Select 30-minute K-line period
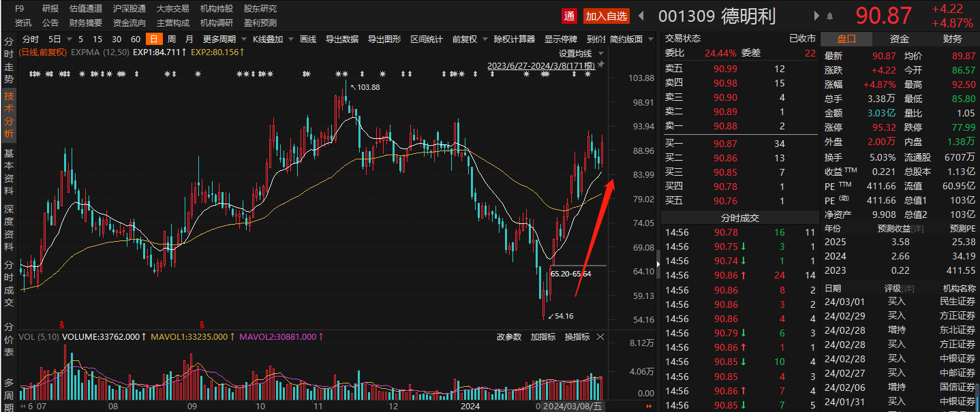The height and width of the screenshot is (412, 980). coord(117,39)
